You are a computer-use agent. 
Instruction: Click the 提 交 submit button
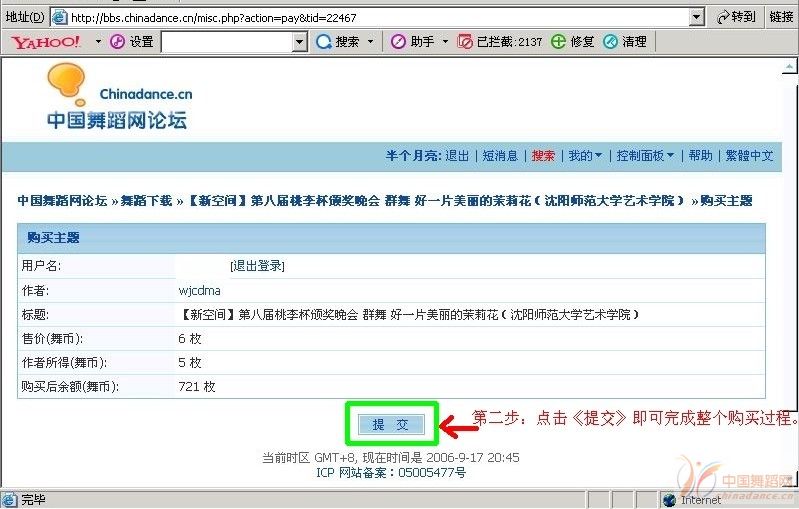pyautogui.click(x=391, y=424)
